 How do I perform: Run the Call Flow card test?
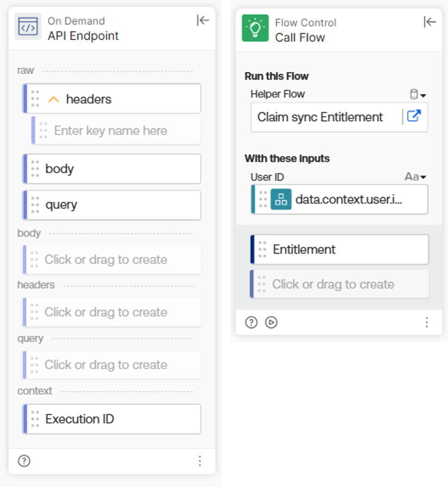point(271,322)
